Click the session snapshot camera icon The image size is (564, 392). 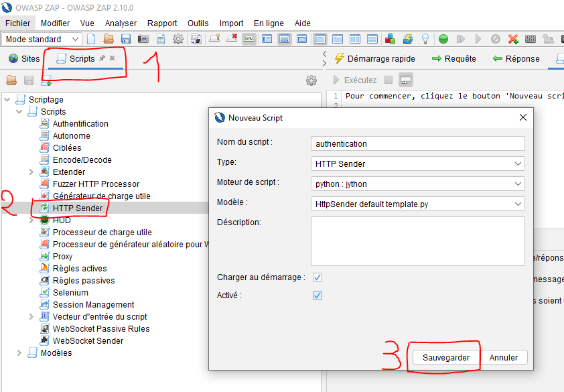point(142,39)
